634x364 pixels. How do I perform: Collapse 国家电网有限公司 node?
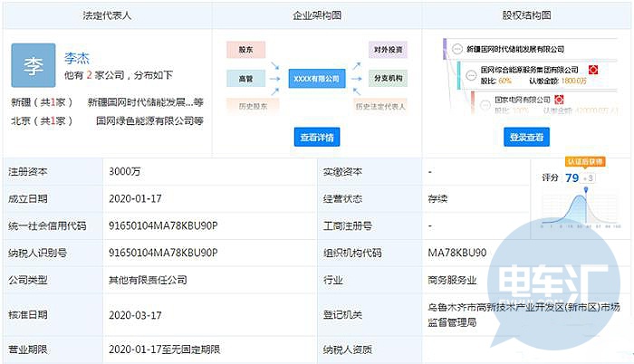pos(485,105)
